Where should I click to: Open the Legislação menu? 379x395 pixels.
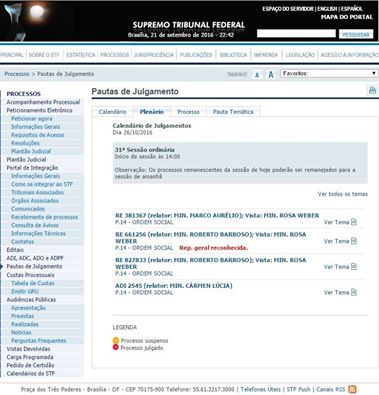pos(300,55)
